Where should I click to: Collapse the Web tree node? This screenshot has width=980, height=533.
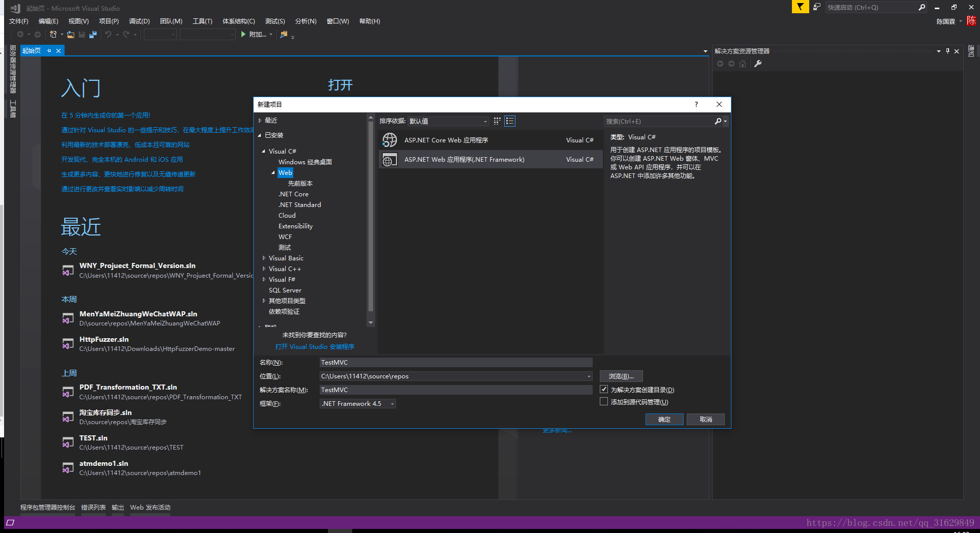(273, 172)
